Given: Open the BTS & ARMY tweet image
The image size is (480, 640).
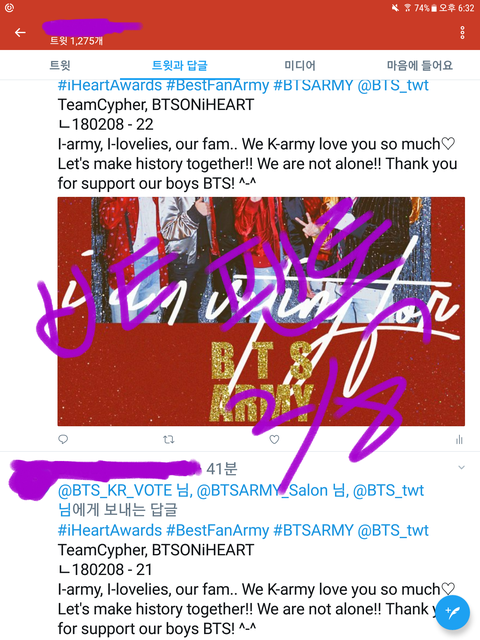Looking at the screenshot, I should [261, 311].
